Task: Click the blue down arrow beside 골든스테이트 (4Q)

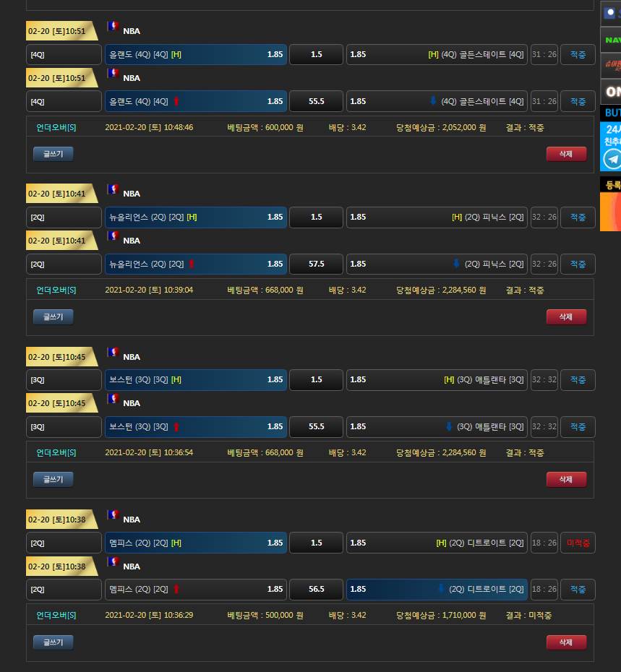Action: point(433,102)
